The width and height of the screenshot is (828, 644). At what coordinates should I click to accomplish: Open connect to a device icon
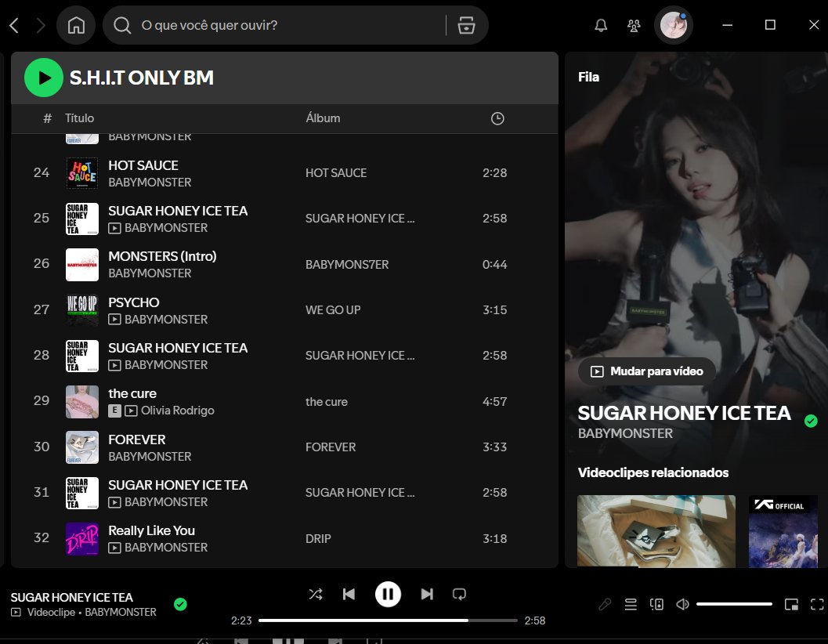click(x=656, y=604)
